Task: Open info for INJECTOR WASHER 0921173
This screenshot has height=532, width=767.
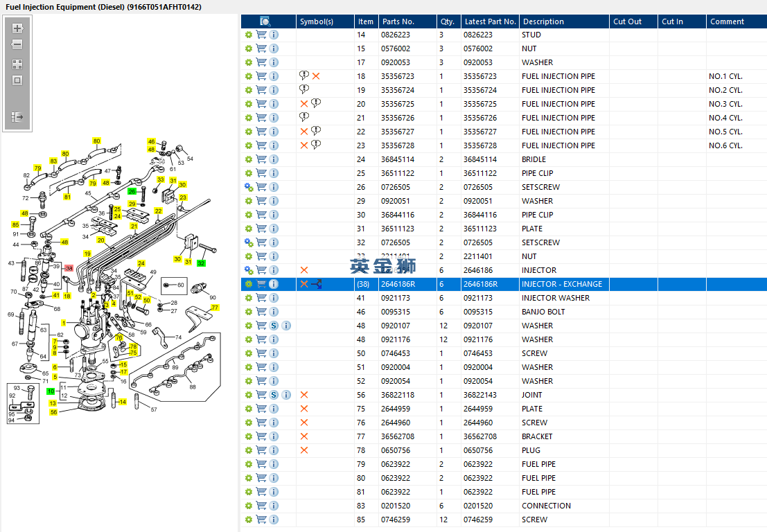Action: 274,298
